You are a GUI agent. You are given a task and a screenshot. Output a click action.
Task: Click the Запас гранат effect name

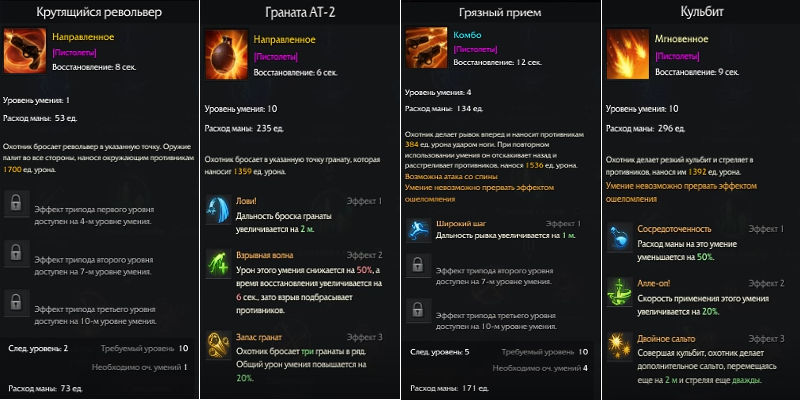click(259, 337)
